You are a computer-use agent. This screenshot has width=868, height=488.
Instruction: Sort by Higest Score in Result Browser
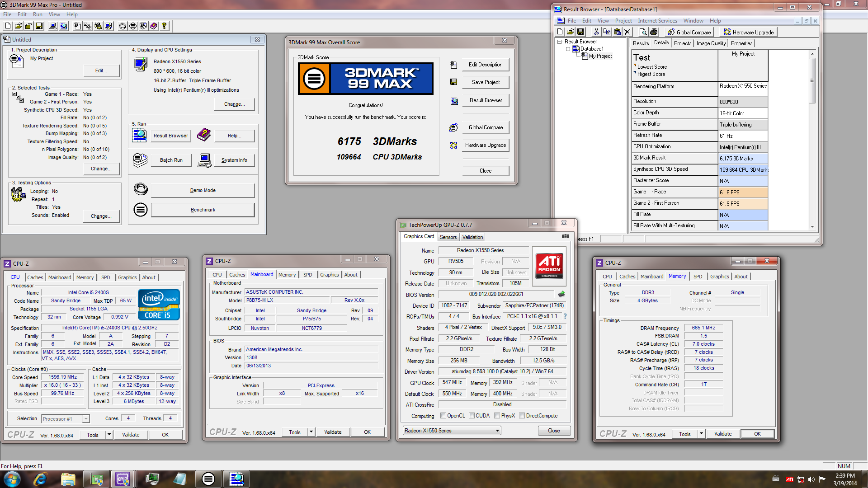[x=651, y=74]
